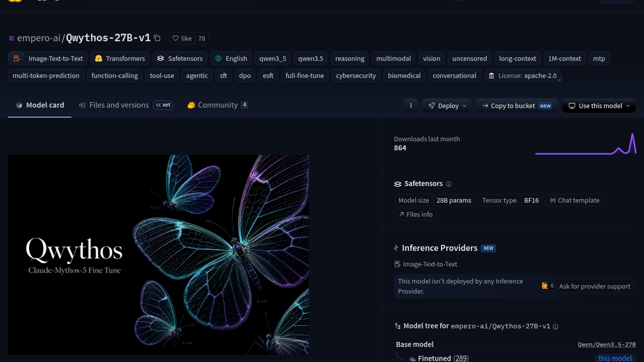This screenshot has width=644, height=362.
Task: Click the dpo tag
Action: tap(245, 75)
